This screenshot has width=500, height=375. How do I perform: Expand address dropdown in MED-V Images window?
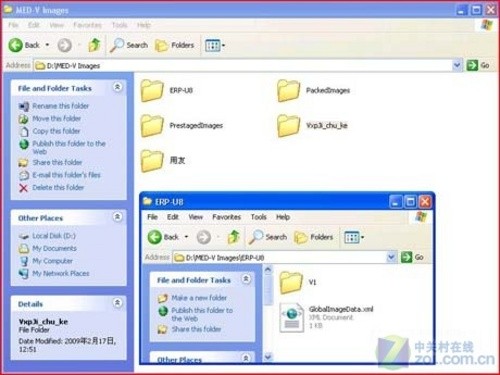click(457, 65)
